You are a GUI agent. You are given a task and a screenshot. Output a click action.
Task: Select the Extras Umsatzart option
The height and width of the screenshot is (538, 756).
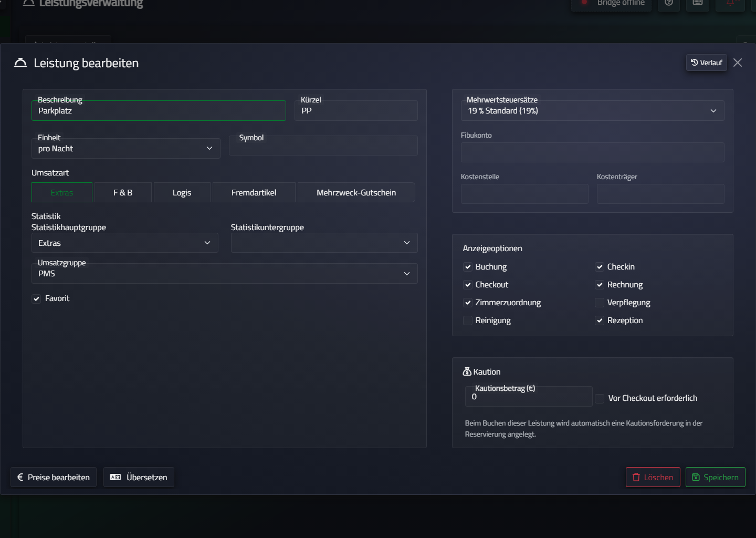tap(62, 192)
